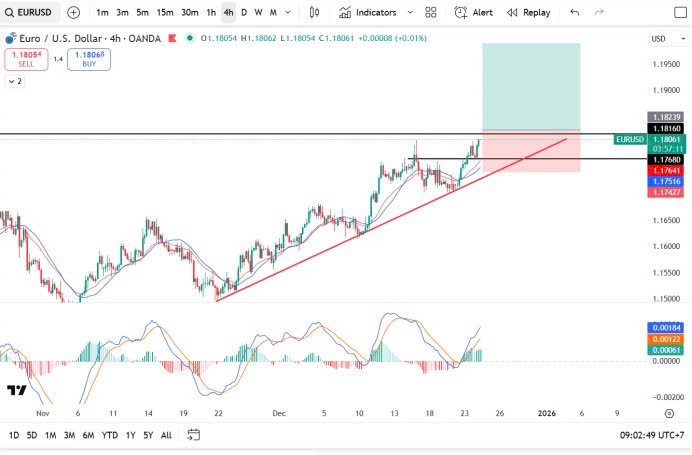Screen dimensions: 692x455
Task: Switch to the 15m timeframe
Action: click(x=164, y=13)
